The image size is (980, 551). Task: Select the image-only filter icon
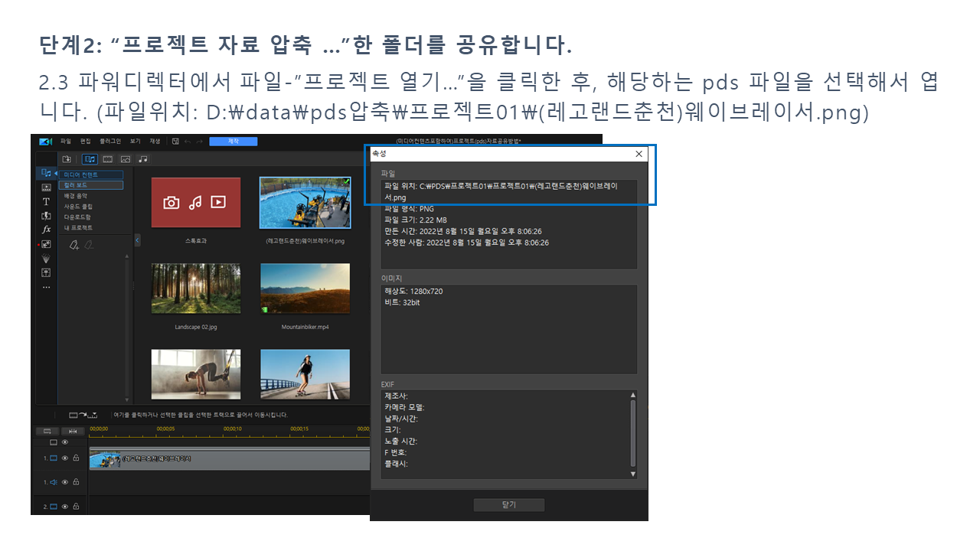[126, 159]
